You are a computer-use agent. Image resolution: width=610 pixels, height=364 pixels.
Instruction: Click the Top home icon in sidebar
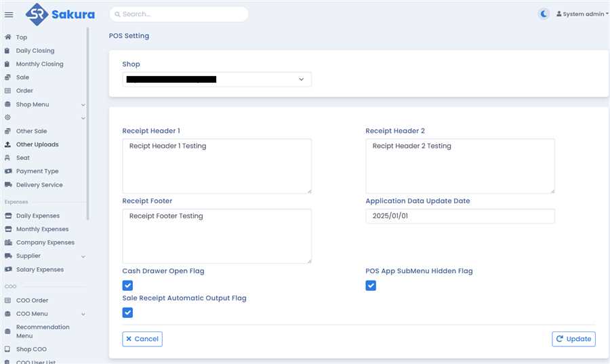8,37
